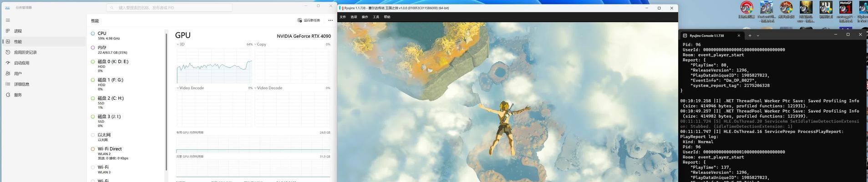This screenshot has height=182, width=868.
Task: Open 启动应用 (Startup apps) page
Action: (x=43, y=63)
